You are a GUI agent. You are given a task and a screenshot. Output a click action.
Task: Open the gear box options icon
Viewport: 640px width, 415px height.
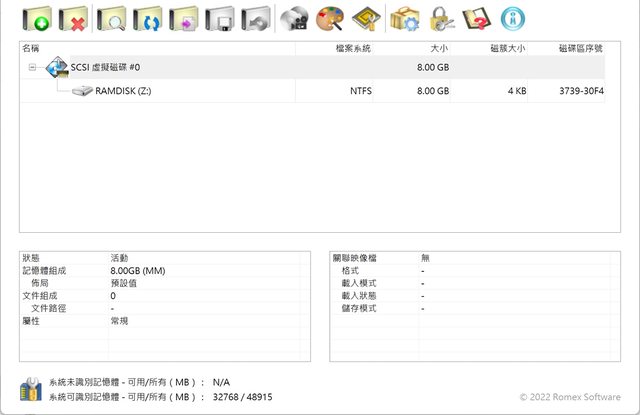(x=404, y=18)
